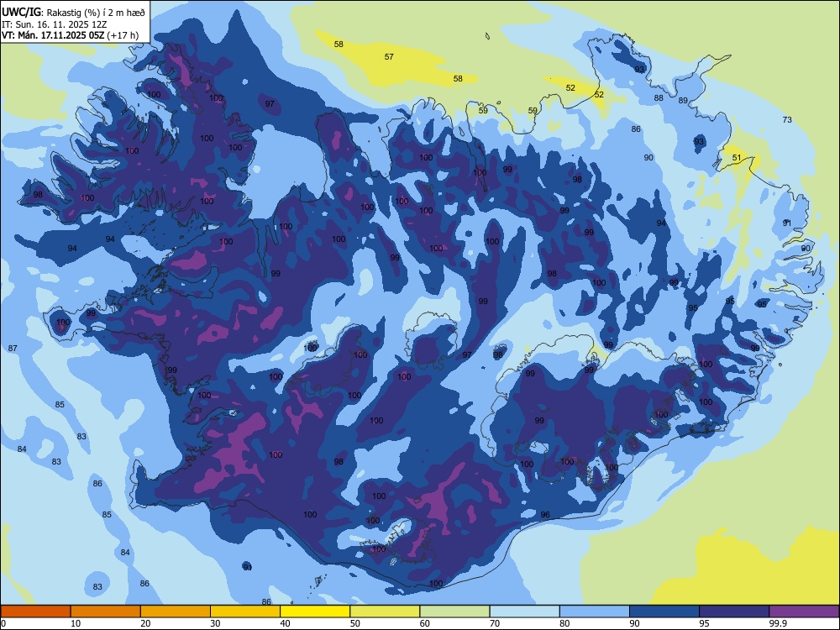
Task: Select the bright yellow 40–50 legend swatch
Action: click(315, 612)
